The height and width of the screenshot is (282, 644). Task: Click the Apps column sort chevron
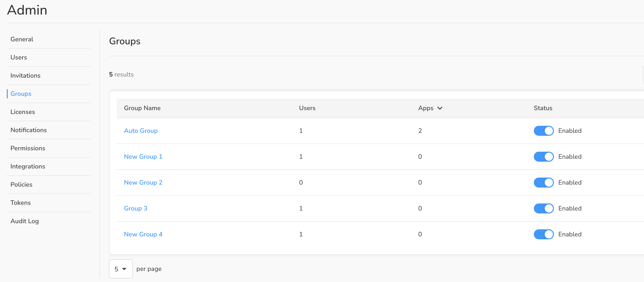point(440,108)
